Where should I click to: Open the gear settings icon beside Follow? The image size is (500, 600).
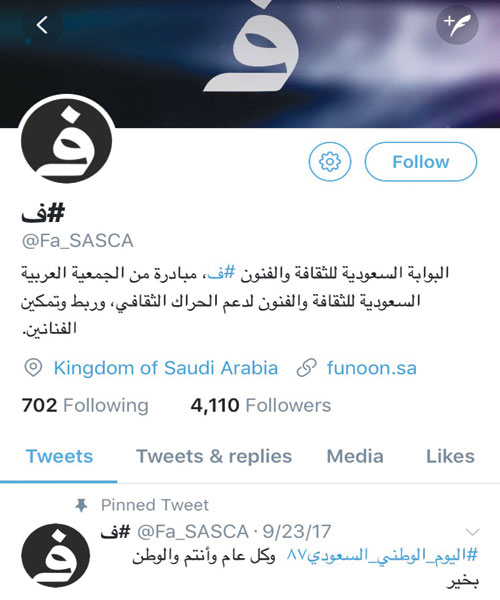[x=330, y=161]
